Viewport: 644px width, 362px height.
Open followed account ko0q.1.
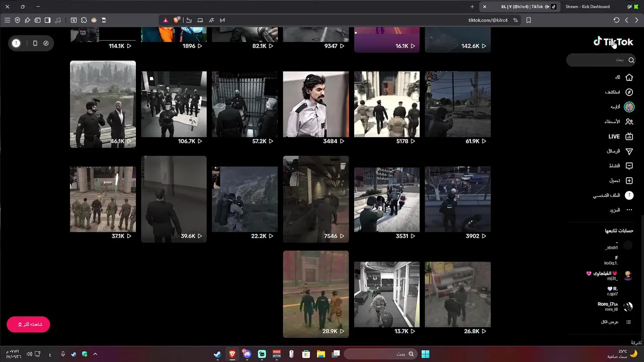coord(611,260)
